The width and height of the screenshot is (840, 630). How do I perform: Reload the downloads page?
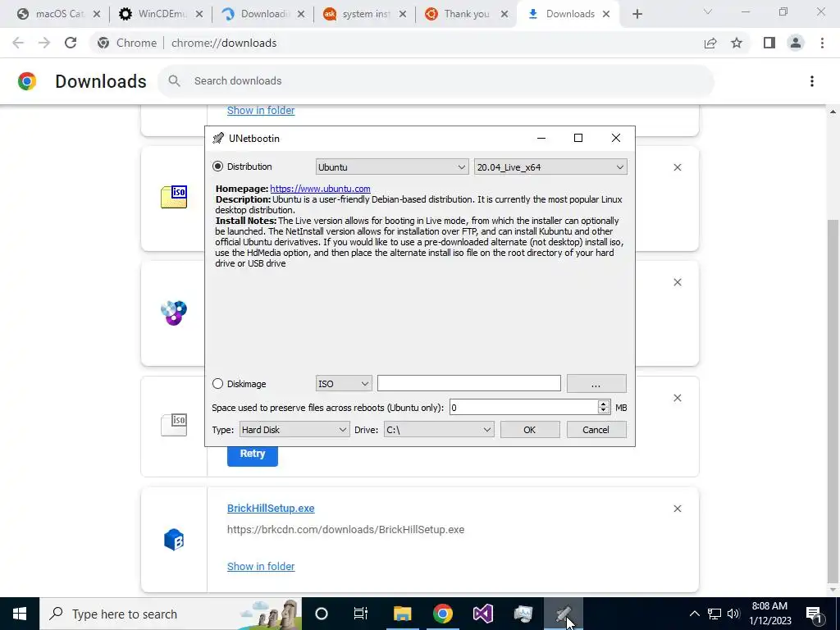click(71, 43)
